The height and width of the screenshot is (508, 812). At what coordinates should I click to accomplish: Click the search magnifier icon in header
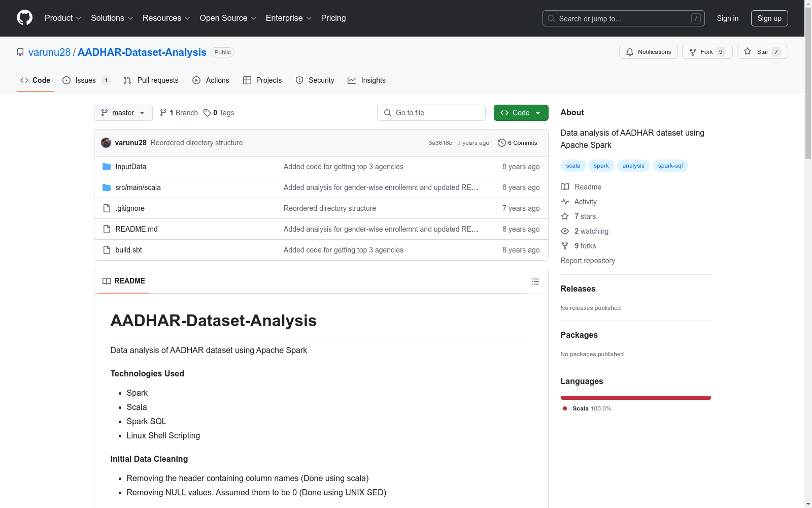coord(551,18)
